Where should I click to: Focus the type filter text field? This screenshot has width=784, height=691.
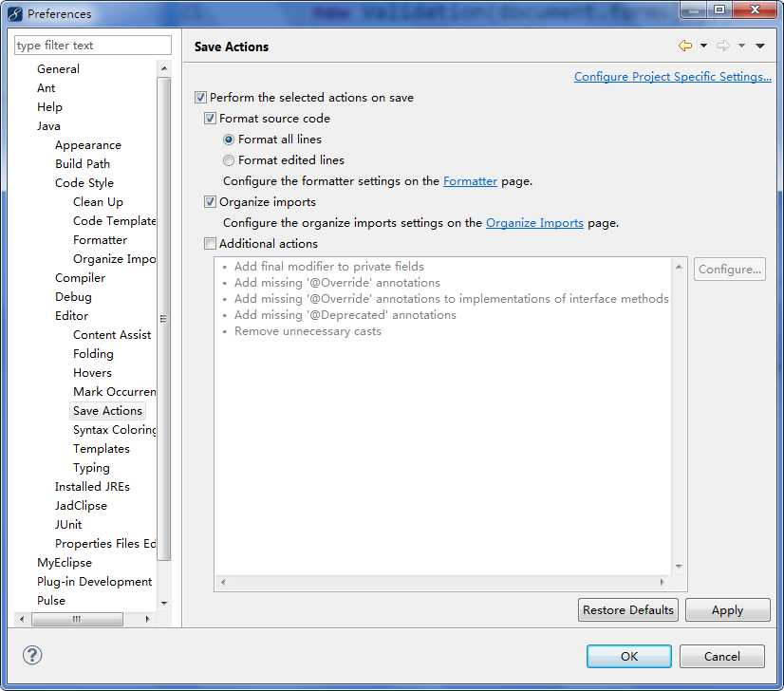93,45
